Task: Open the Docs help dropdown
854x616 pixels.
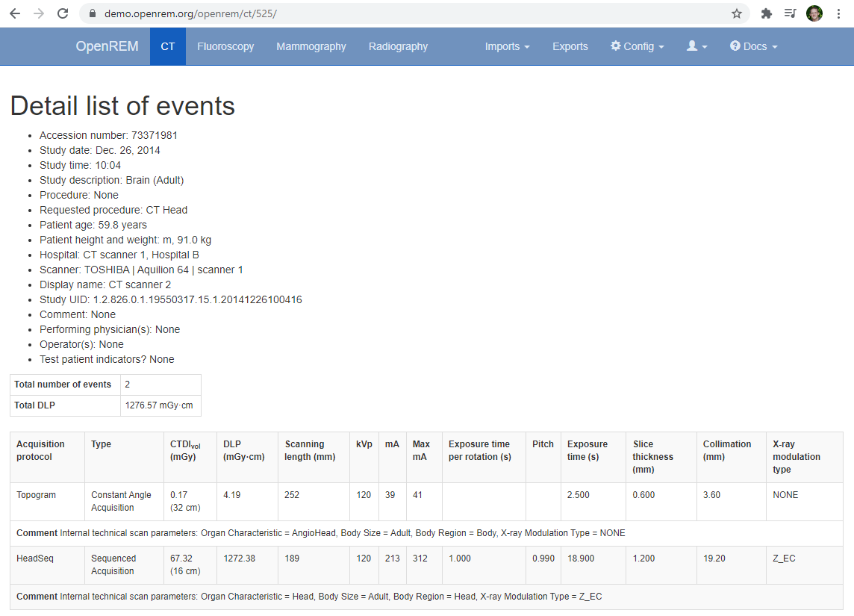Action: pyautogui.click(x=754, y=46)
